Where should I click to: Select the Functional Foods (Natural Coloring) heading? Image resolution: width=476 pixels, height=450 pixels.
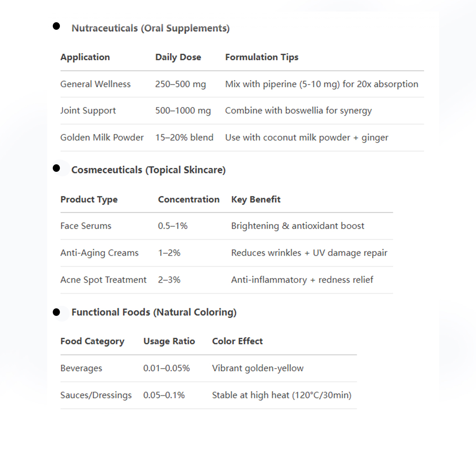(154, 312)
